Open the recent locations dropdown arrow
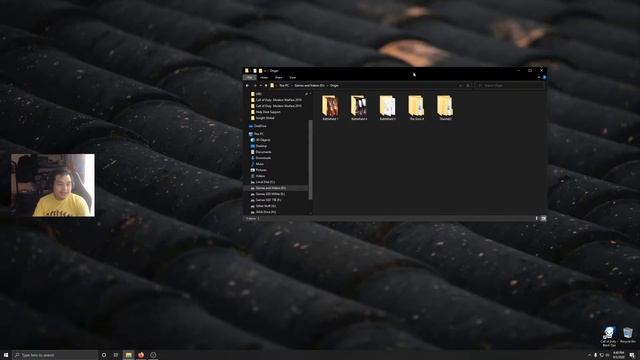Screen dimensions: 640x360 (260, 85)
